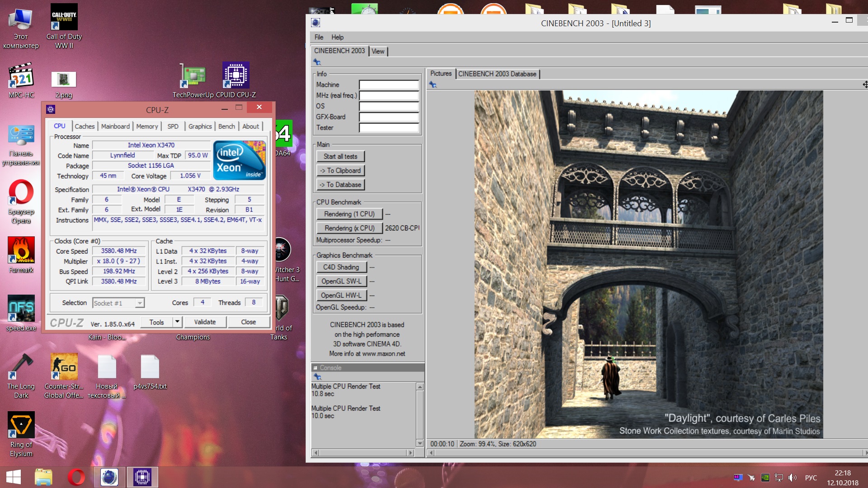The height and width of the screenshot is (488, 868).
Task: Click the To Database button
Action: (x=340, y=185)
